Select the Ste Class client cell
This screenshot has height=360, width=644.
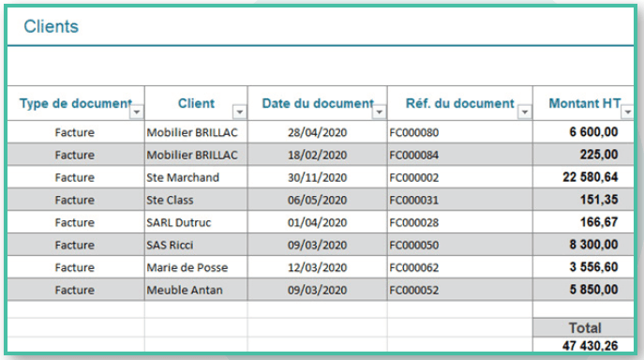pos(196,200)
